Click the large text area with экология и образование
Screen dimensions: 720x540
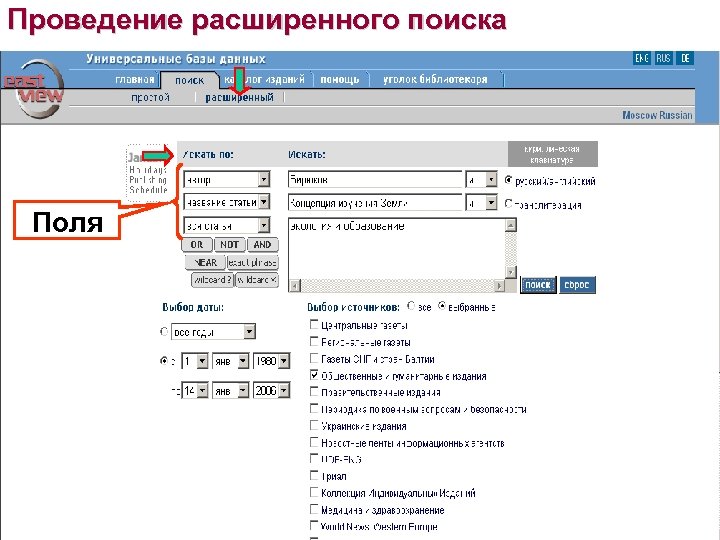coord(397,248)
